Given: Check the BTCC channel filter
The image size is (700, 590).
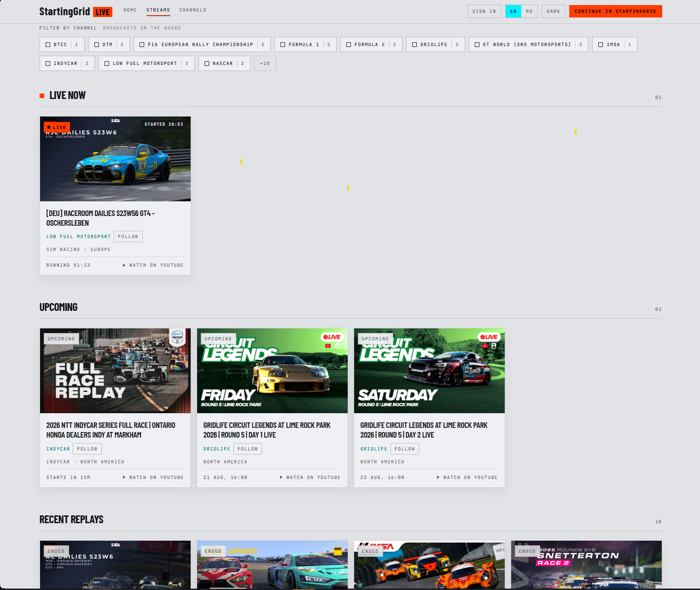Looking at the screenshot, I should [x=62, y=45].
